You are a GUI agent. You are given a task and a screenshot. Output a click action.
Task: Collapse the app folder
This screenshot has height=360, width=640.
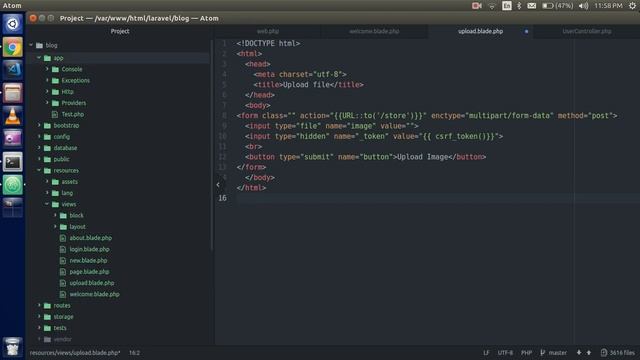[39, 58]
